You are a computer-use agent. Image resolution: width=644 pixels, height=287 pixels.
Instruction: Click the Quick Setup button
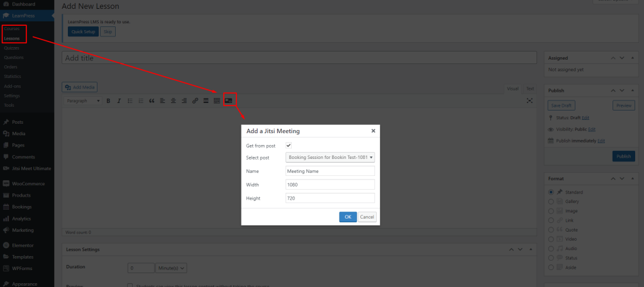84,31
